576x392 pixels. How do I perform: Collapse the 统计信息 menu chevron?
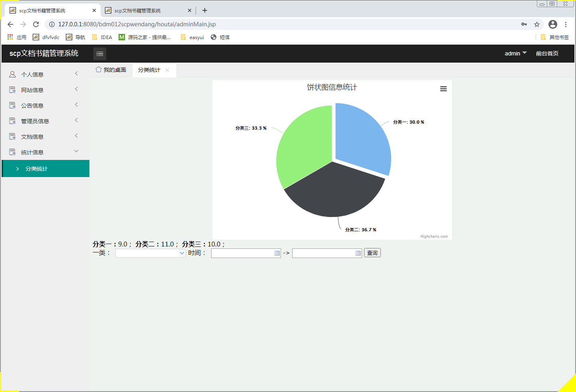coord(76,151)
